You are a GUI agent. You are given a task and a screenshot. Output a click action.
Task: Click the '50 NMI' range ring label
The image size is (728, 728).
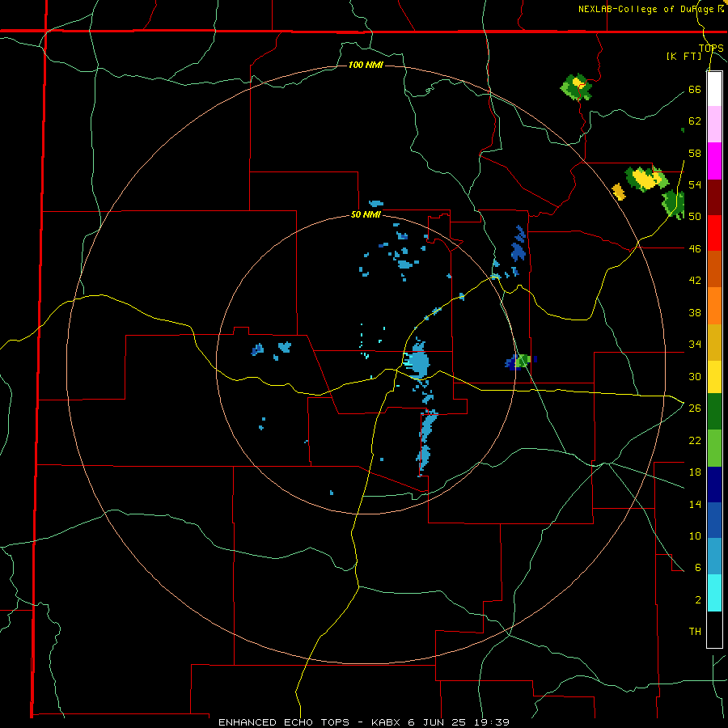pos(366,214)
